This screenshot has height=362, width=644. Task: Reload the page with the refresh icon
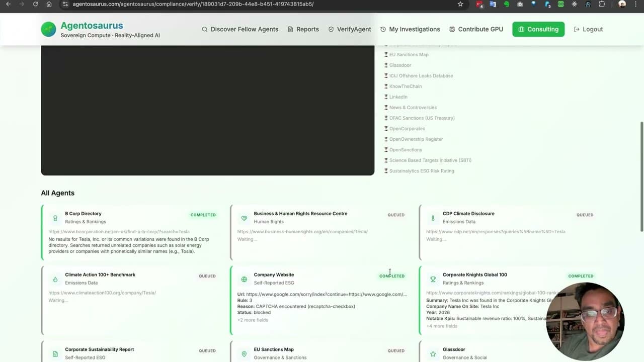coord(35,4)
